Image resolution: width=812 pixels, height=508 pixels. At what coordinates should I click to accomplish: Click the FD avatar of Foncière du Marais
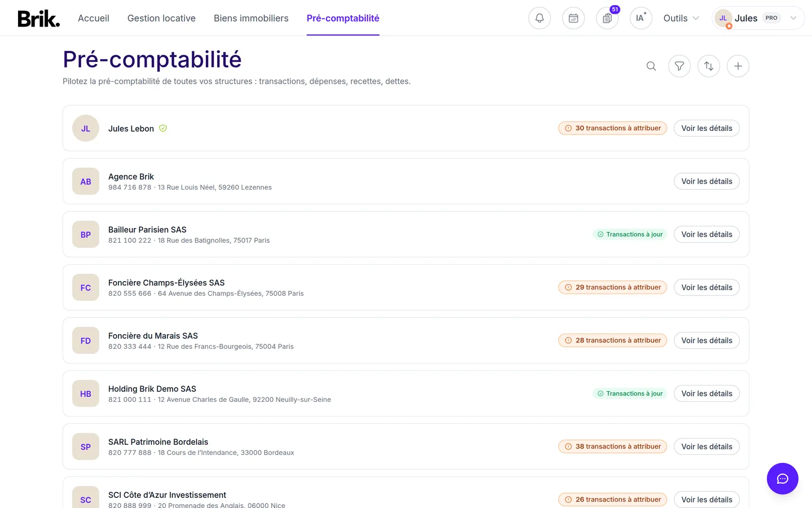86,340
